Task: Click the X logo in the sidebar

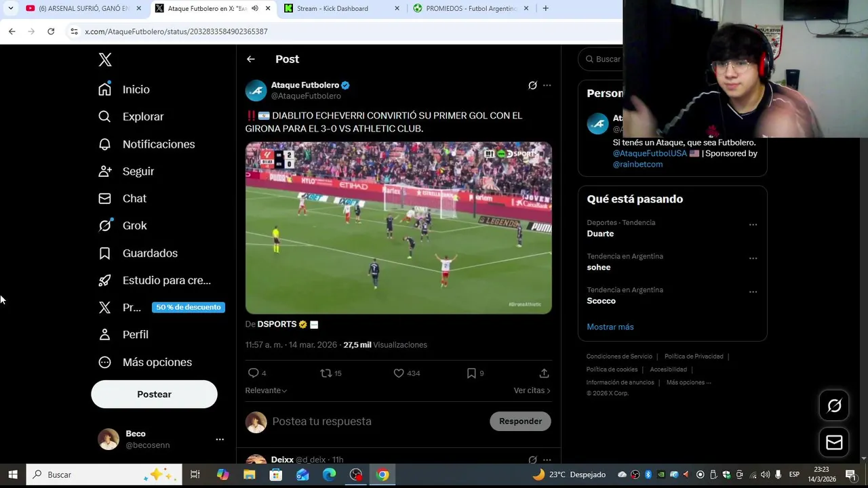Action: point(105,60)
